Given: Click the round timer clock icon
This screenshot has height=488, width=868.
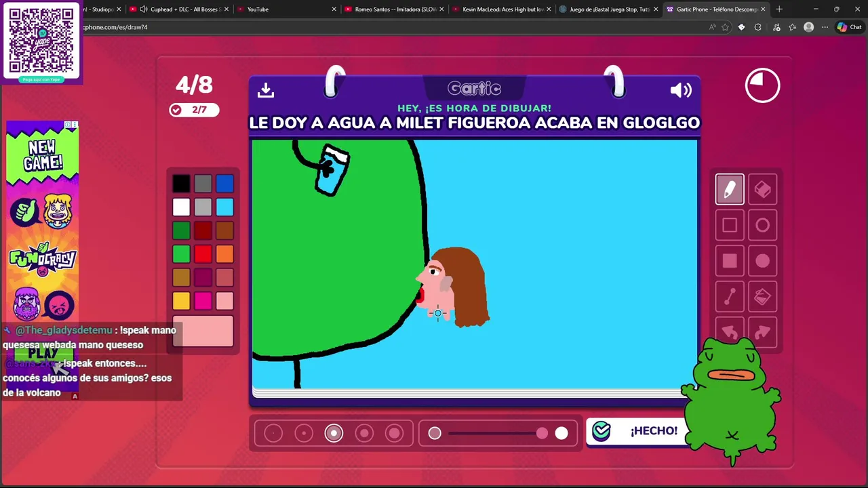Looking at the screenshot, I should pos(763,85).
